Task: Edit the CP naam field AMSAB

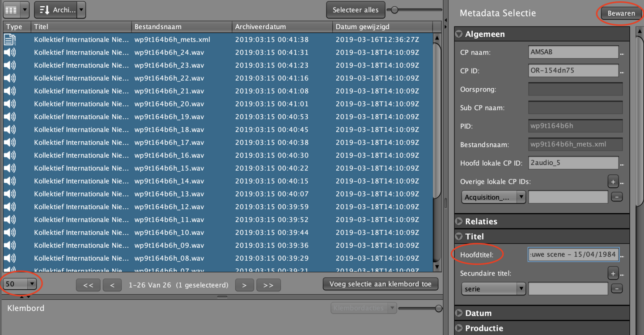Action: (x=573, y=52)
